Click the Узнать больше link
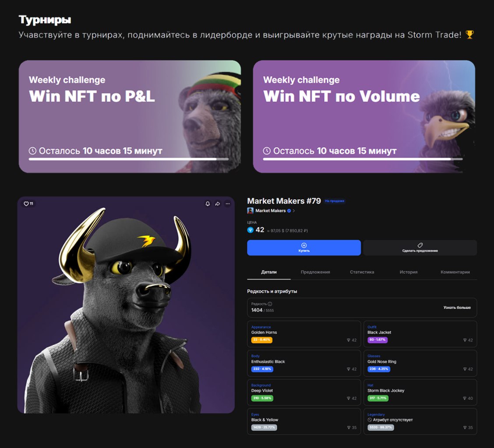The height and width of the screenshot is (448, 494). point(457,308)
